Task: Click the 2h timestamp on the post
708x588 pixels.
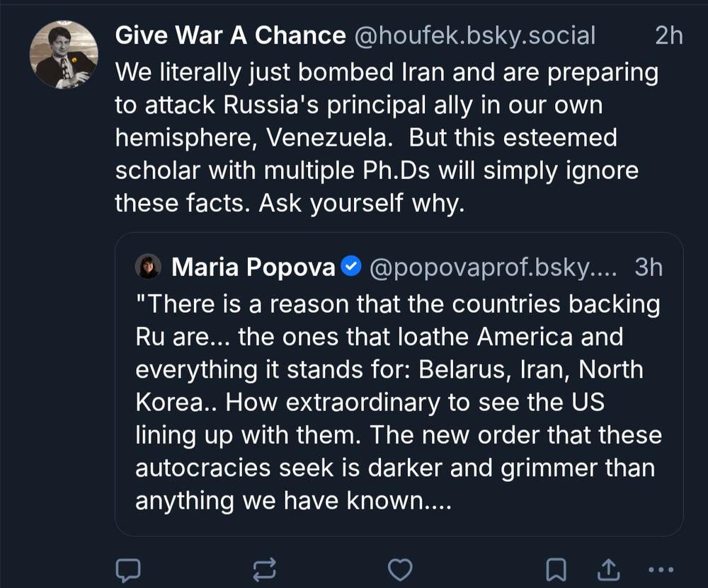Action: 668,35
